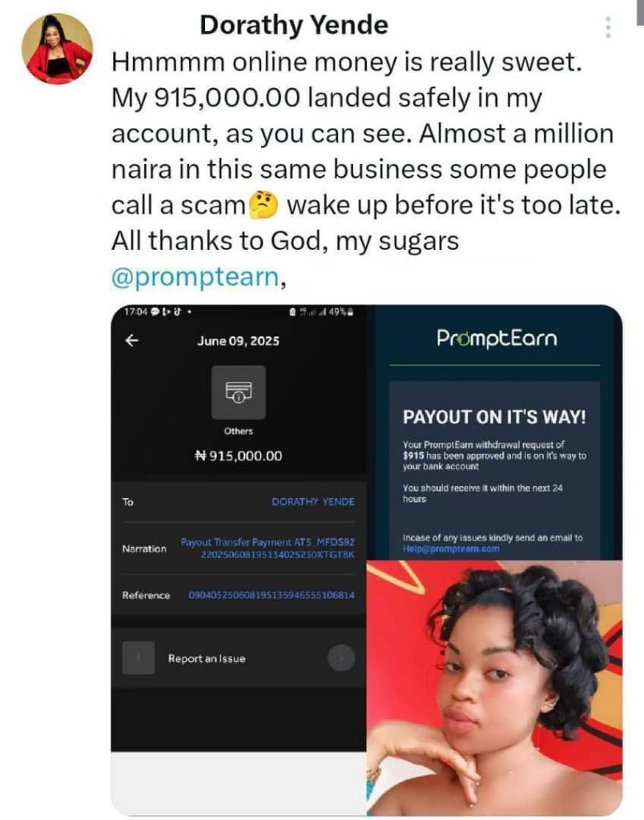Click the PromptEarn logo

pos(497,339)
